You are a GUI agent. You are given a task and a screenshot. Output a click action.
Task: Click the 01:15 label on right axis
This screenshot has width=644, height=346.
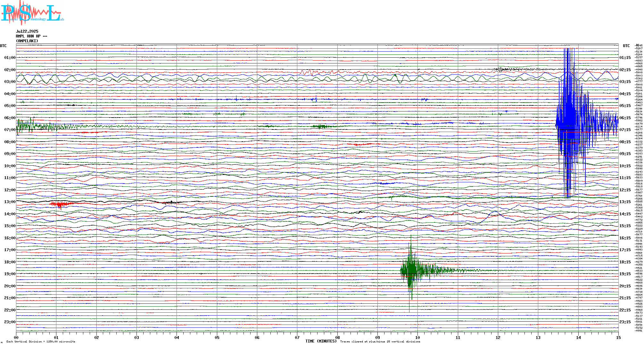click(625, 58)
